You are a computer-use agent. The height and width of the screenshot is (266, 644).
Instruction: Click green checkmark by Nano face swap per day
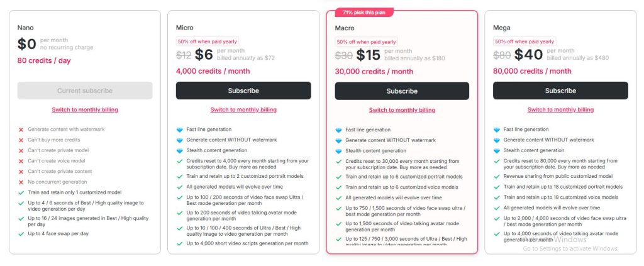tap(21, 234)
